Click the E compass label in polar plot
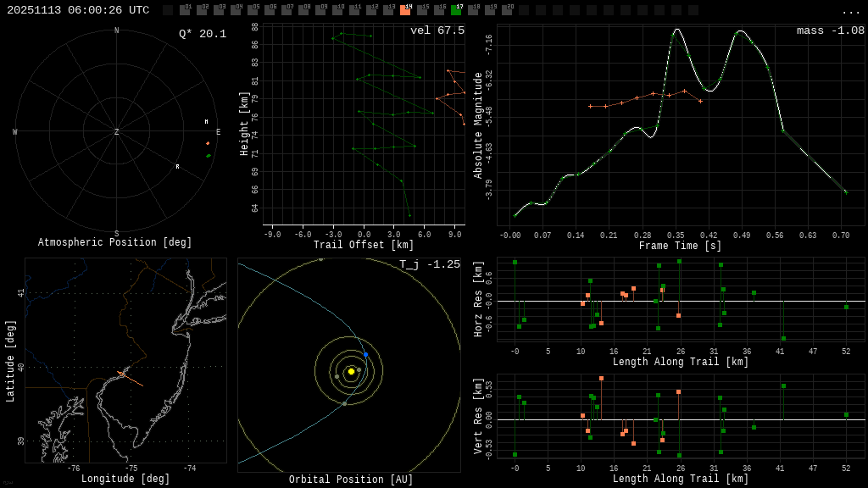 218,131
